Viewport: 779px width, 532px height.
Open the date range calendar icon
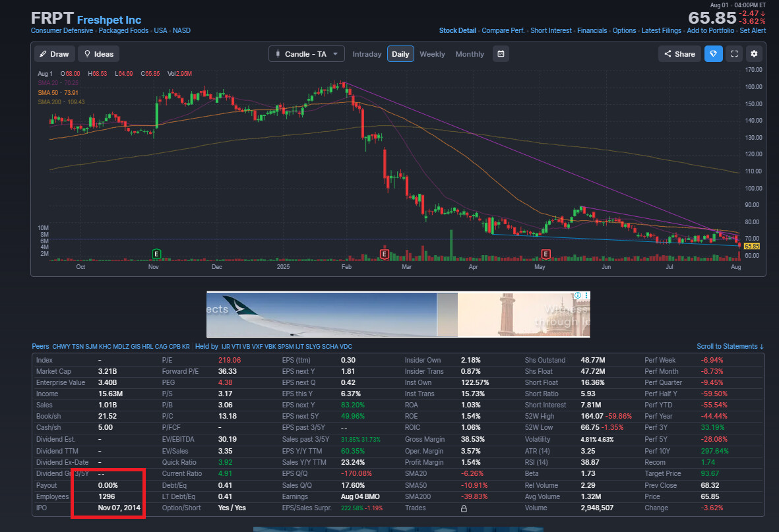tap(501, 53)
